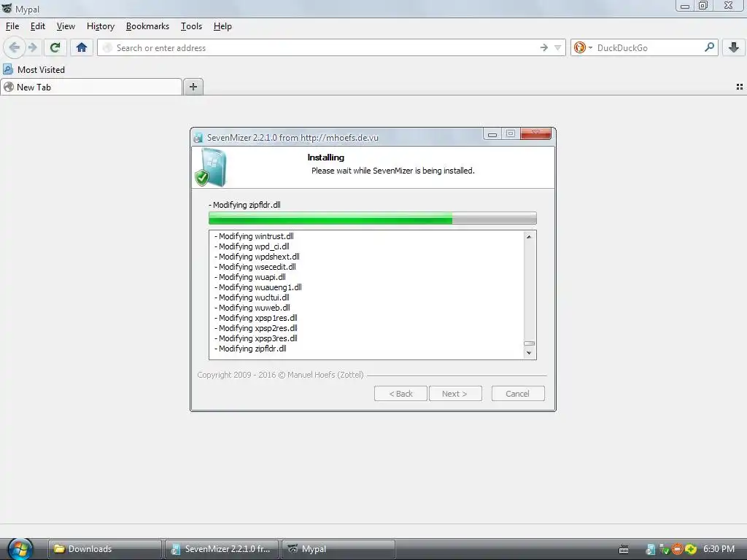Select log line Modifying wucltui.dll

tap(252, 297)
